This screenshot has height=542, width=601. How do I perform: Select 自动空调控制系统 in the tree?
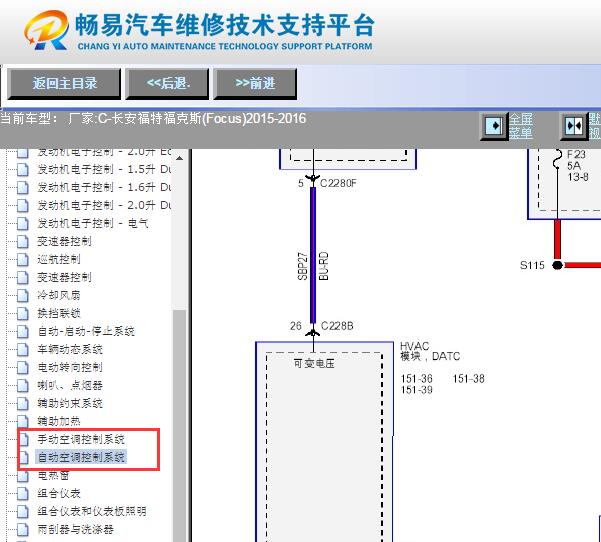point(81,457)
